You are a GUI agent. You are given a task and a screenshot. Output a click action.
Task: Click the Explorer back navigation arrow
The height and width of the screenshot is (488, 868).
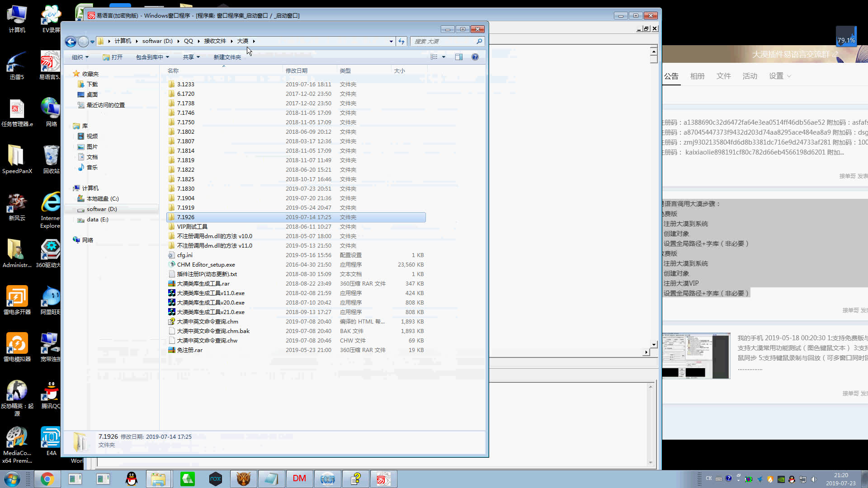point(71,42)
